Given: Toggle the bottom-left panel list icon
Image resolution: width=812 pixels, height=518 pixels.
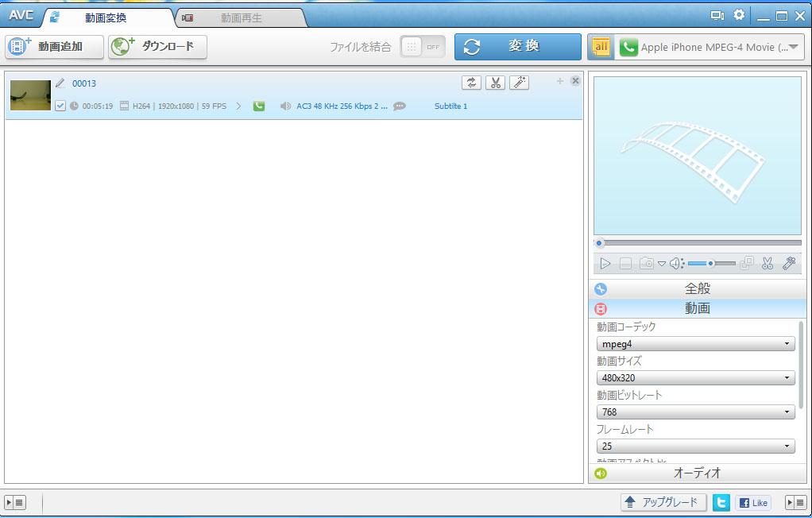Looking at the screenshot, I should click(x=15, y=502).
